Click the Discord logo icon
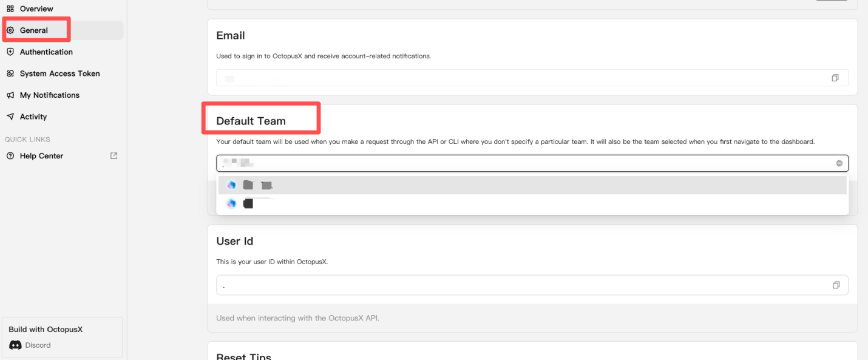The height and width of the screenshot is (360, 868). pos(16,345)
